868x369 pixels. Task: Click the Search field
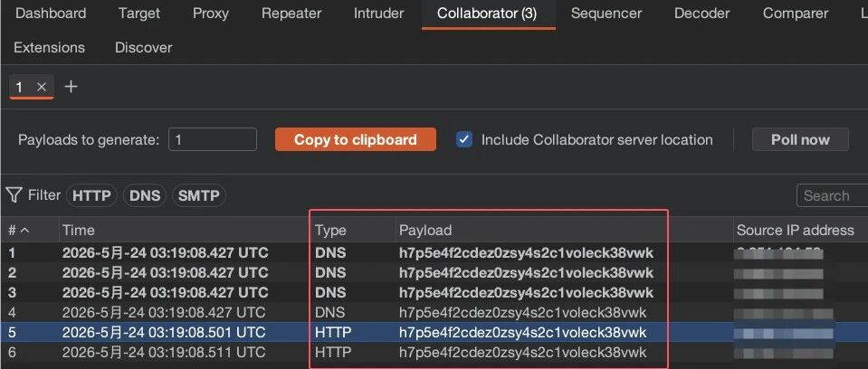[x=832, y=195]
